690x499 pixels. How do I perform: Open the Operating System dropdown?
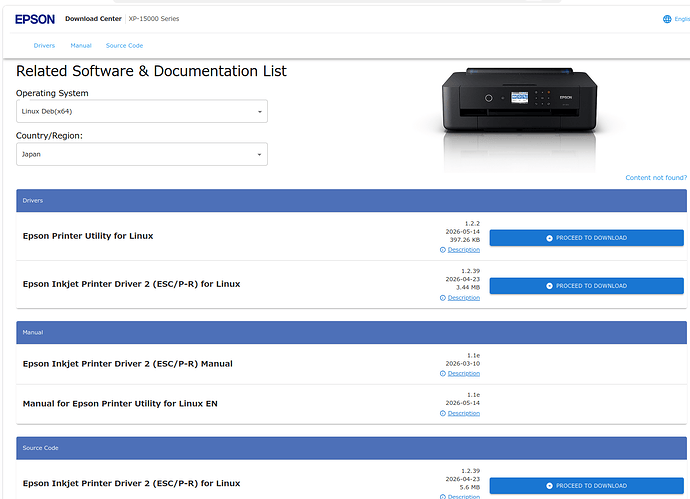(142, 111)
